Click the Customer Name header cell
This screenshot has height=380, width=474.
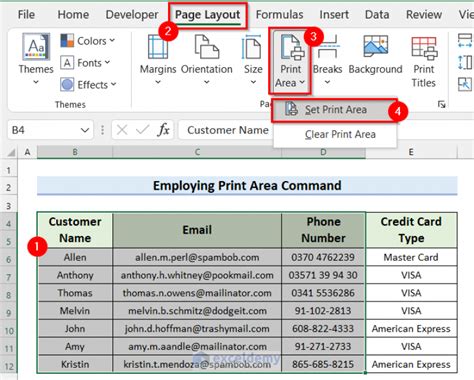click(75, 230)
